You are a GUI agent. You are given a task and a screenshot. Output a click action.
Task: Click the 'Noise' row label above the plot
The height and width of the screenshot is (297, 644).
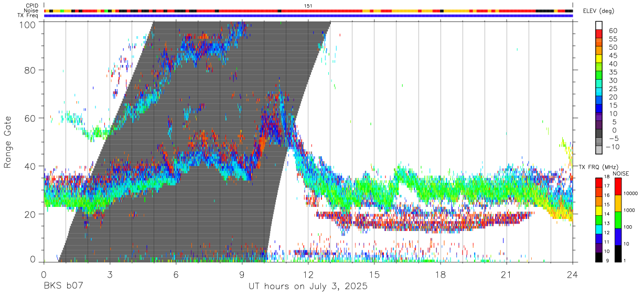click(x=31, y=10)
